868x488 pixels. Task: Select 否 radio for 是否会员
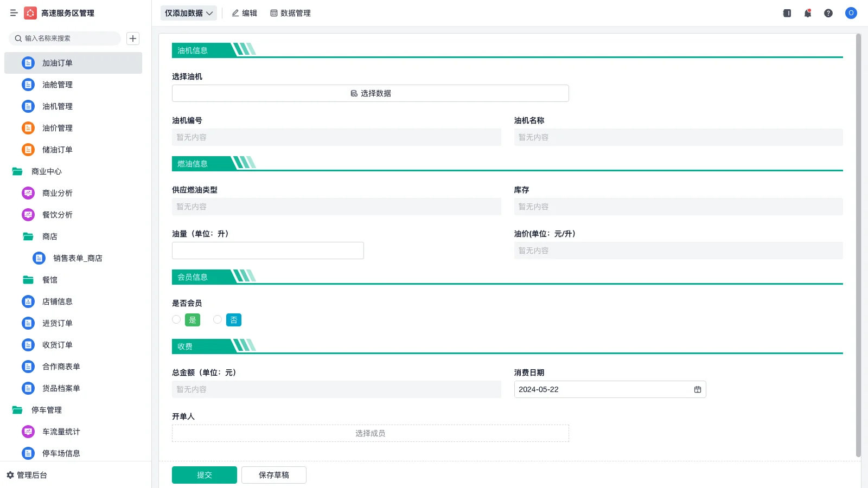coord(218,319)
